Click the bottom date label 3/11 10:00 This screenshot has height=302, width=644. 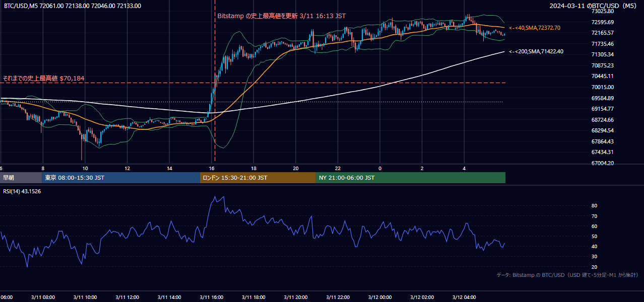(85, 297)
